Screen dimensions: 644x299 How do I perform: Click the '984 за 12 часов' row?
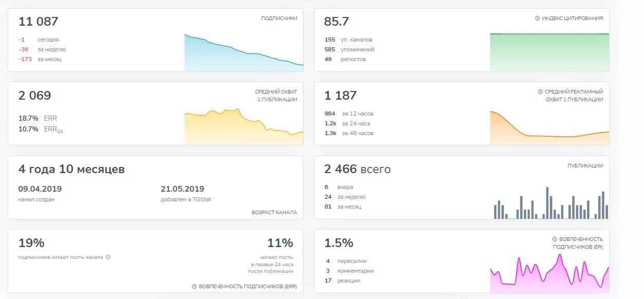(x=349, y=114)
